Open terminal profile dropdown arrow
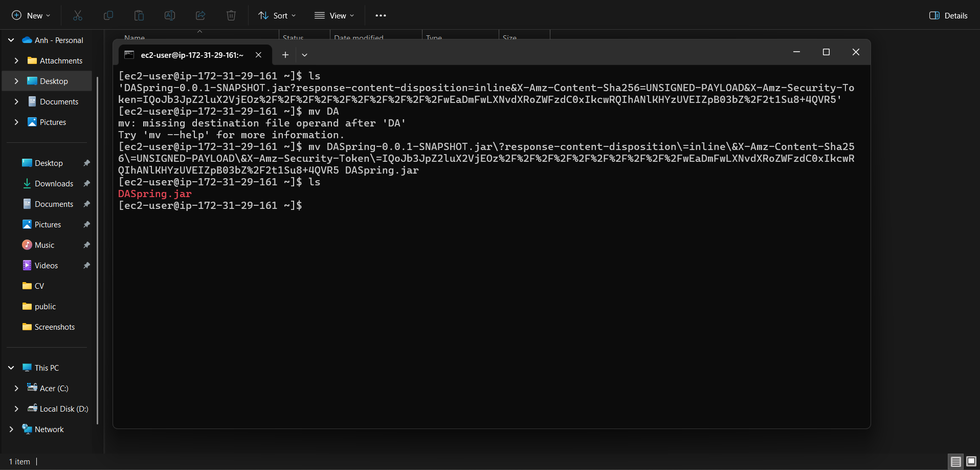980x470 pixels. (305, 55)
